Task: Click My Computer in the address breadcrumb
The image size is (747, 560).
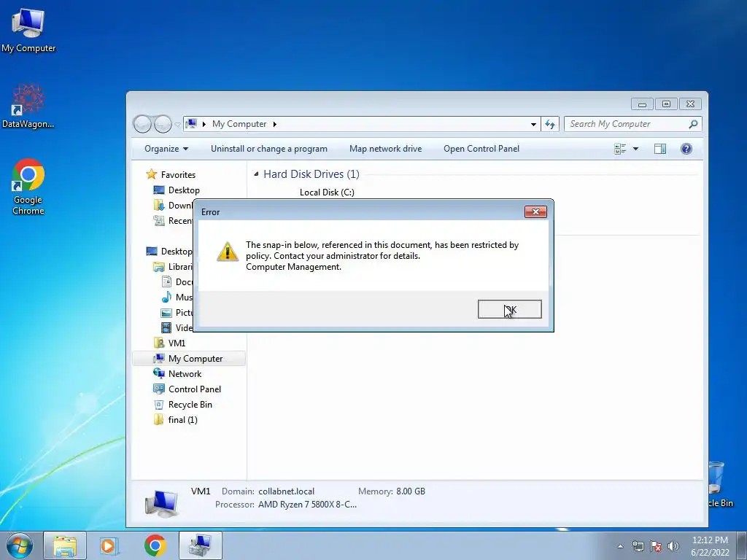Action: [239, 124]
